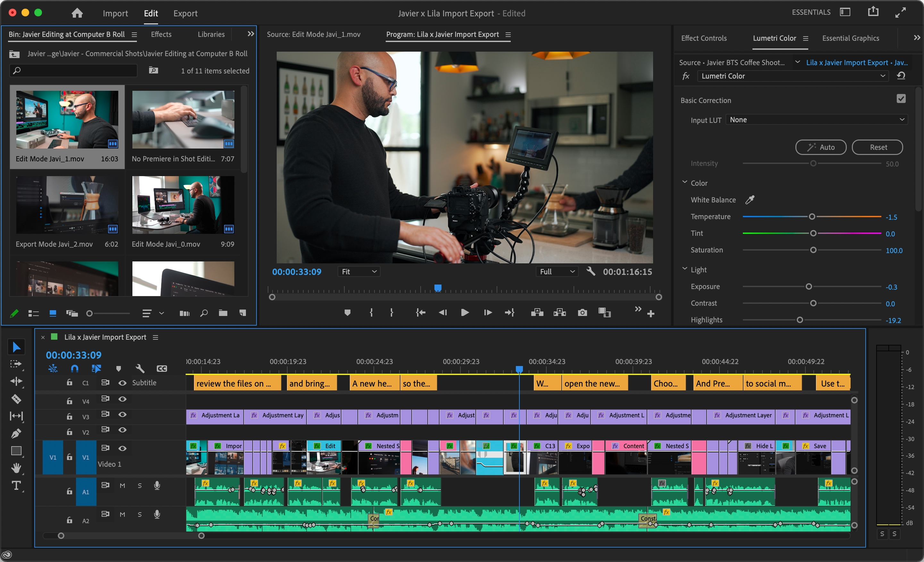924x562 pixels.
Task: Select the Edit menu item
Action: [150, 13]
